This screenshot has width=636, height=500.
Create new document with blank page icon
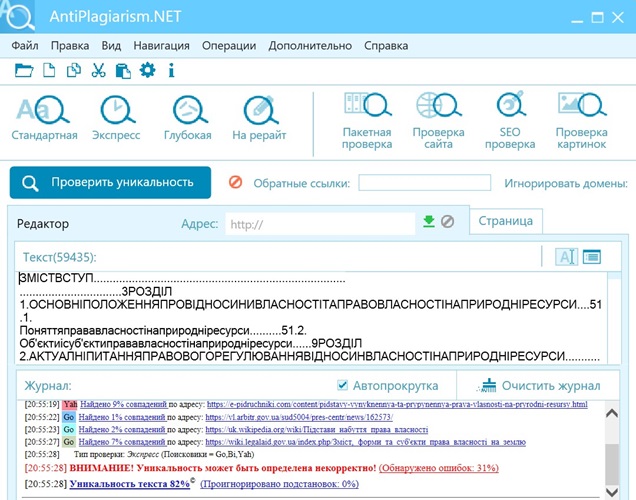(49, 70)
